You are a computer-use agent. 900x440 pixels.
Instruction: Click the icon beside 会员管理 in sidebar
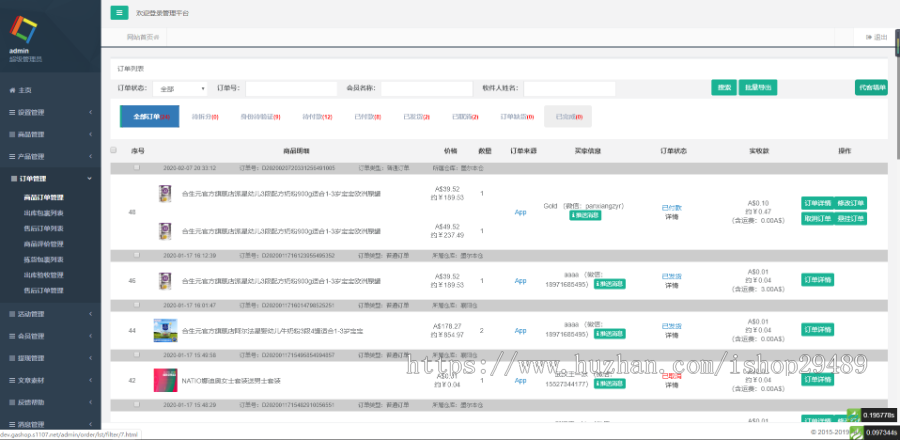point(13,336)
